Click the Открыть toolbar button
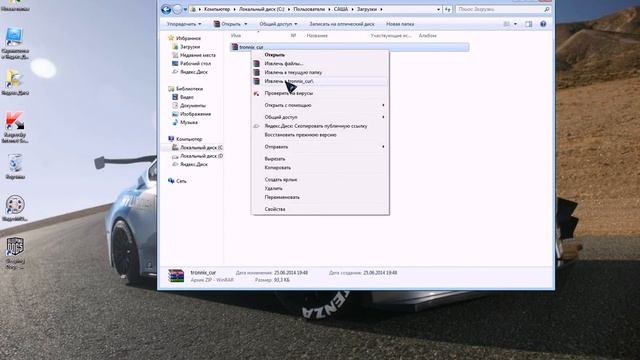The height and width of the screenshot is (360, 640). [228, 24]
